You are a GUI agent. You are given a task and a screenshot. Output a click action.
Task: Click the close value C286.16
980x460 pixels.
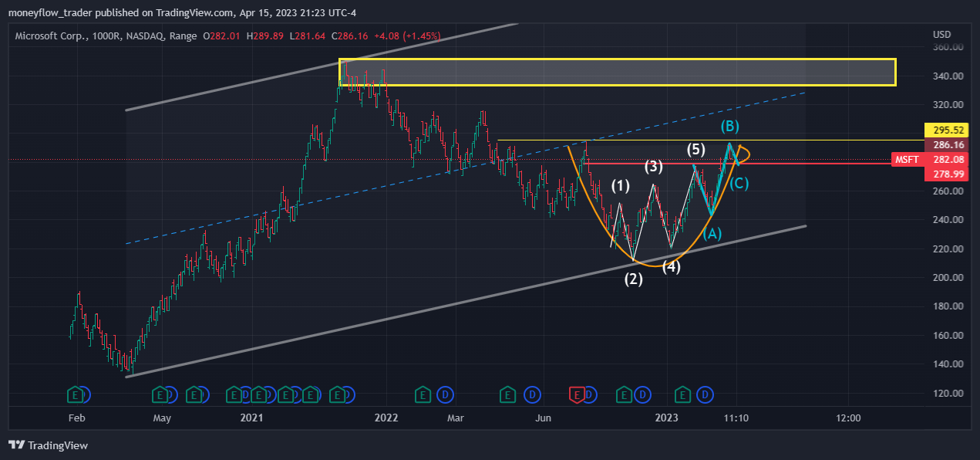[350, 36]
